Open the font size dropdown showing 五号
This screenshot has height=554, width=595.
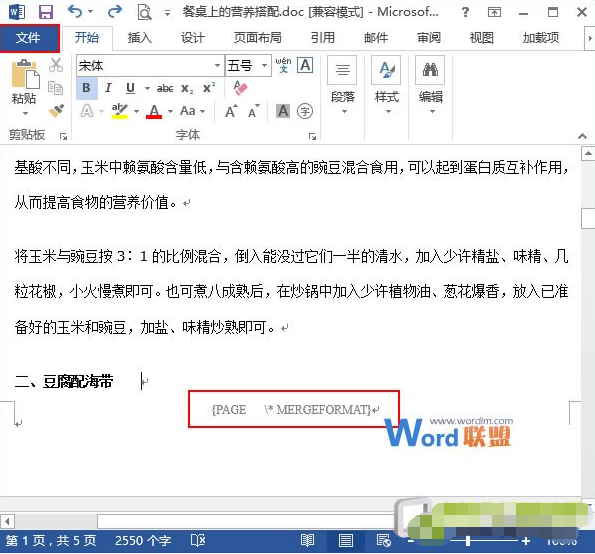264,66
